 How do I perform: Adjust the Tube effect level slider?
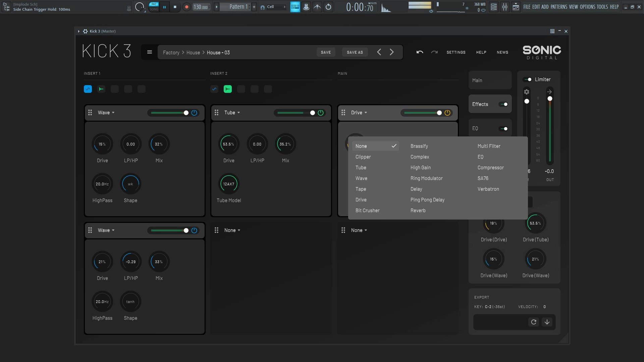click(x=295, y=113)
